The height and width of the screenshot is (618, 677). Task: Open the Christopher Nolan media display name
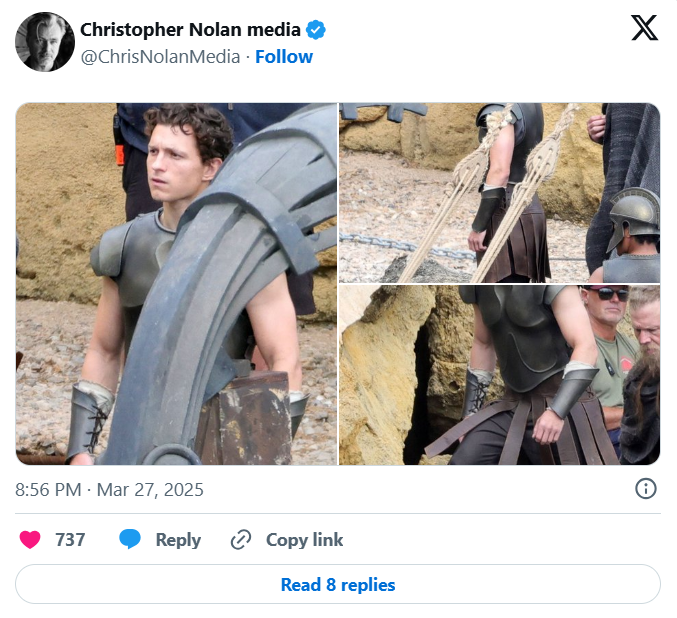190,30
